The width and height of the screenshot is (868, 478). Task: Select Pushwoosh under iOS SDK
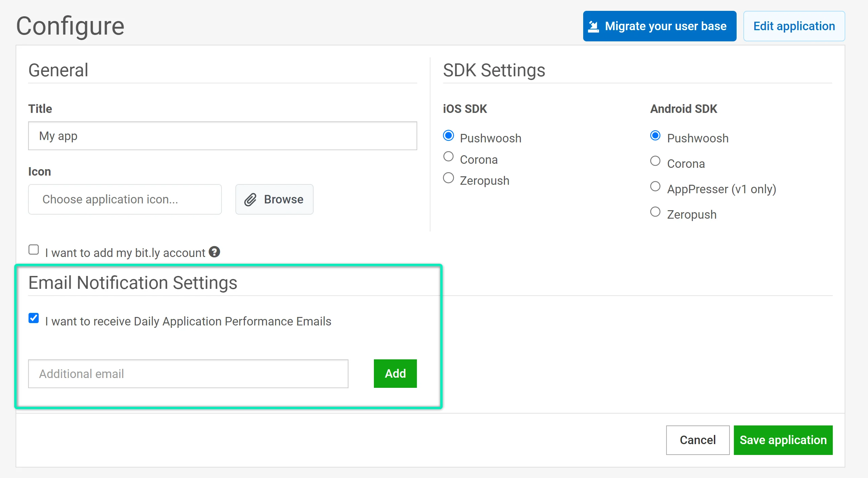(448, 136)
